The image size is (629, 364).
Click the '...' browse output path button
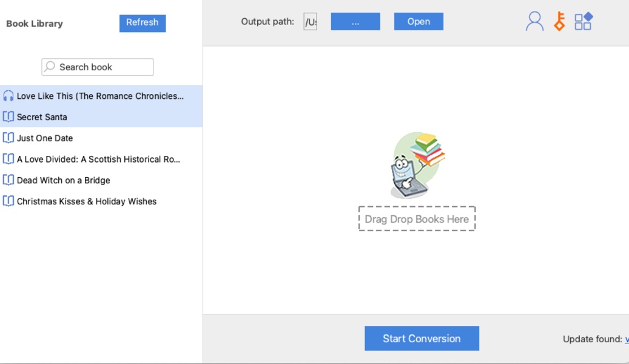point(355,21)
